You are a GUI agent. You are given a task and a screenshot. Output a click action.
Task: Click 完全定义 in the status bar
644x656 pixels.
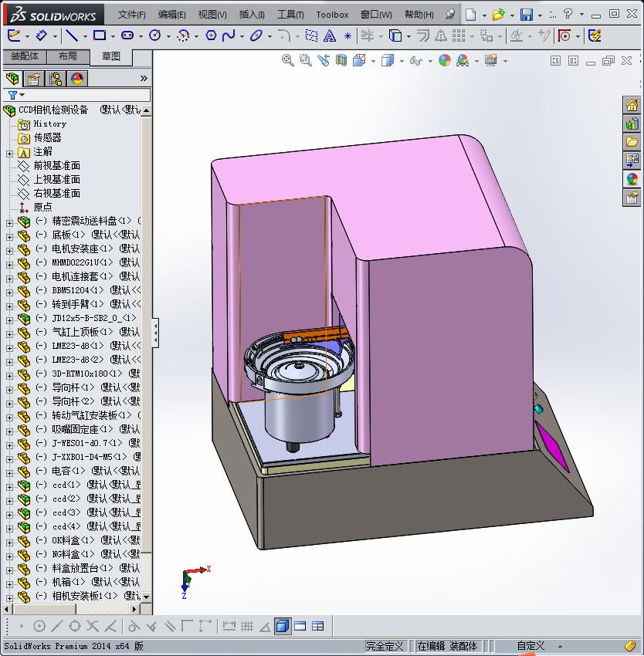pos(385,646)
